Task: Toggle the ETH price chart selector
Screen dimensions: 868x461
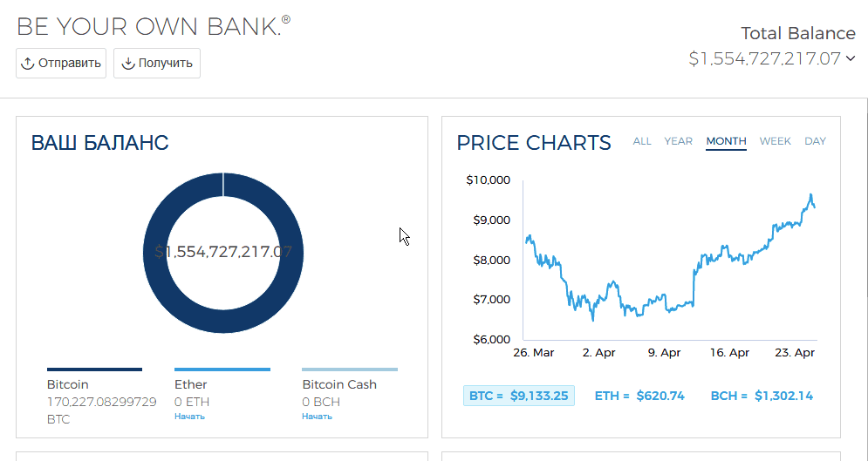Action: pos(639,396)
